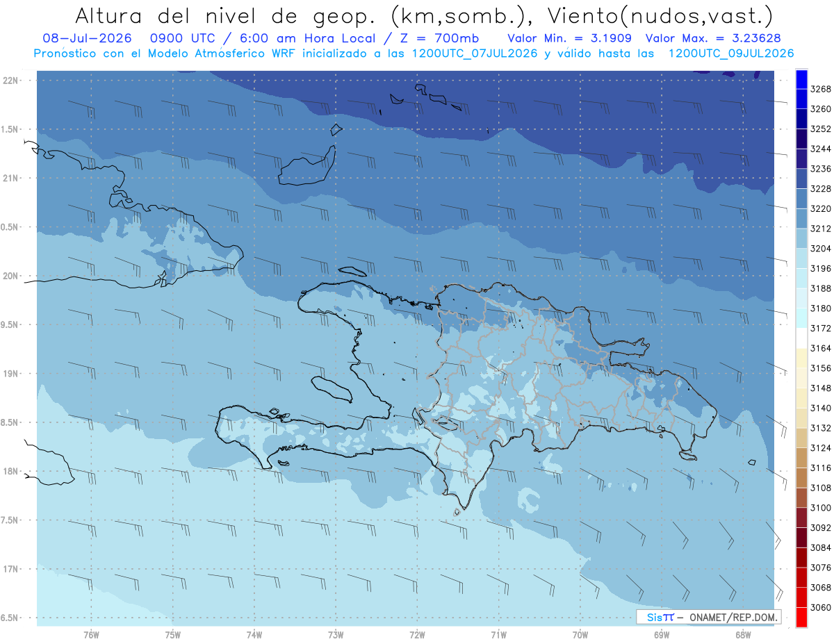Select the 71W longitude label

pos(498,634)
